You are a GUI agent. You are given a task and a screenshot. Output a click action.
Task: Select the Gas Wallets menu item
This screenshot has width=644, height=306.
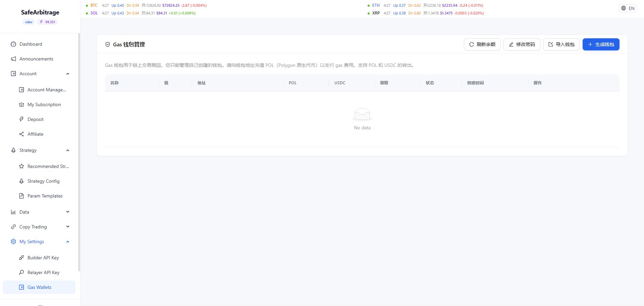pos(39,287)
